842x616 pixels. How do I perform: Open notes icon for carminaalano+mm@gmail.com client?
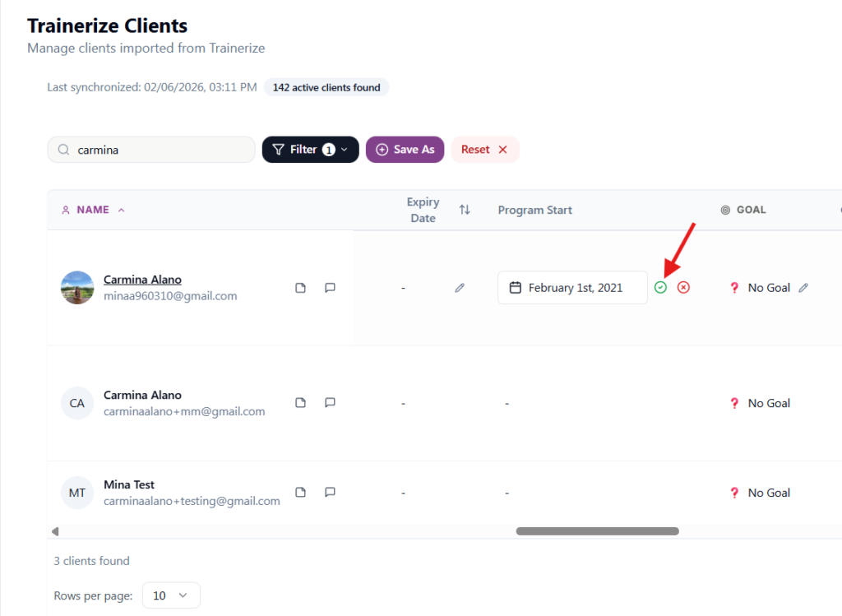click(301, 403)
